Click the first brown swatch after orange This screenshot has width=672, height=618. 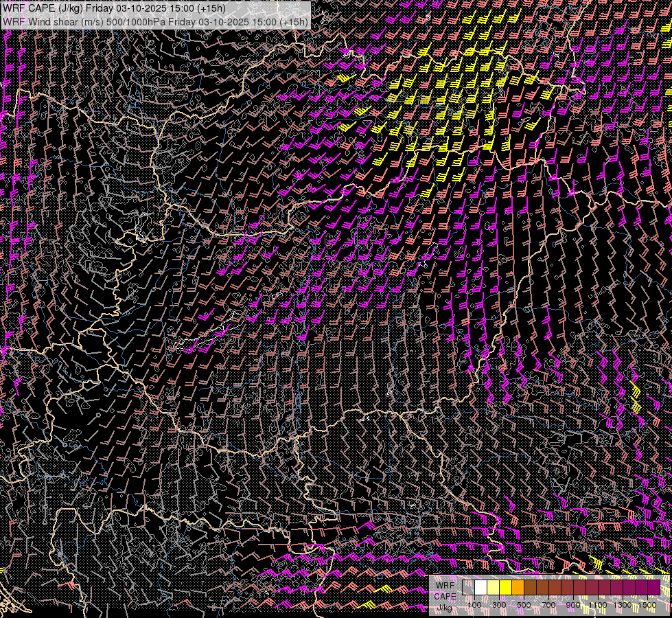click(x=531, y=588)
